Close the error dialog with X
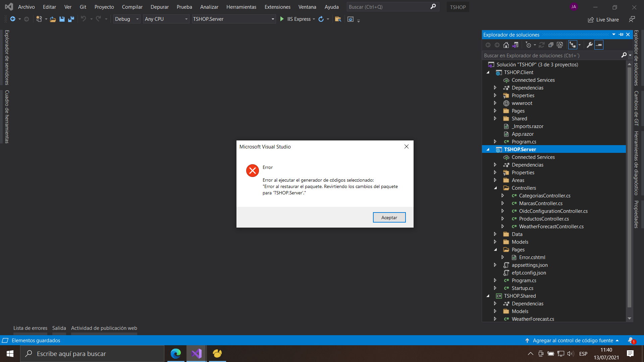 pos(407,146)
